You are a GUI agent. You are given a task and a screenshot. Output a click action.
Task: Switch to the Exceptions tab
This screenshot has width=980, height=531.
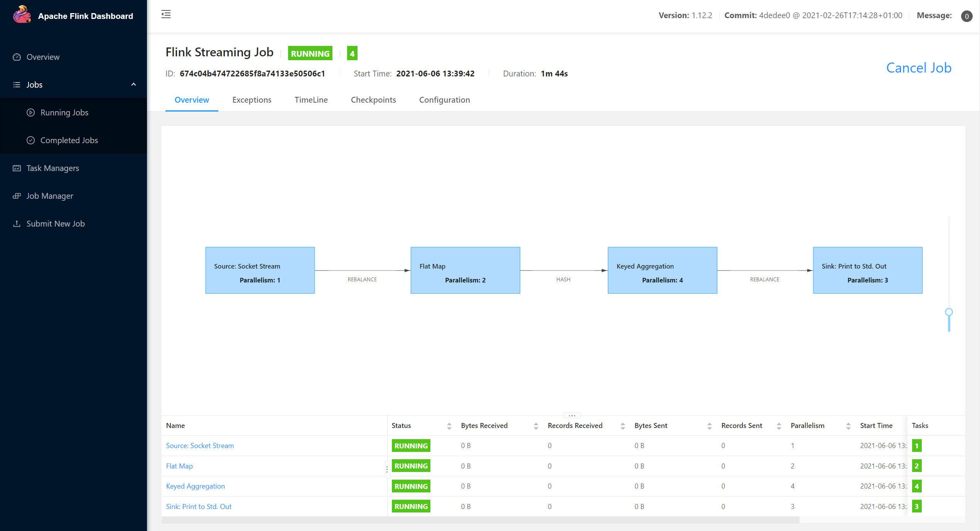click(251, 100)
